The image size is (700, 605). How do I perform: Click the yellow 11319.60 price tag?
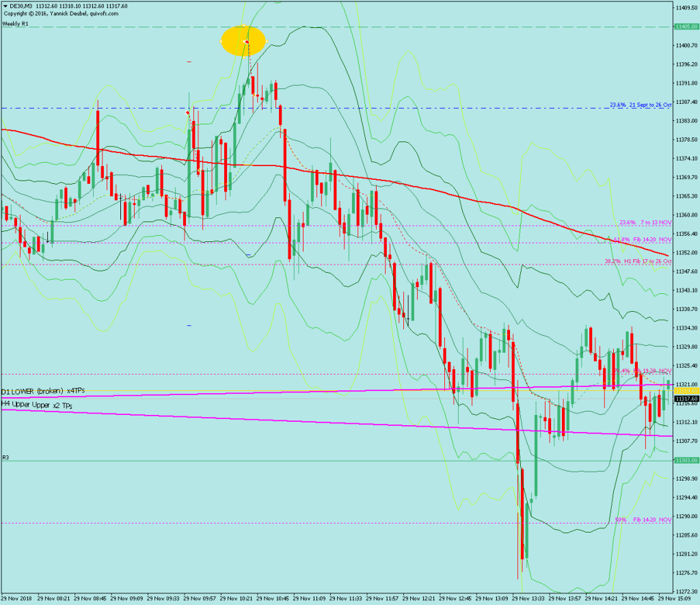pyautogui.click(x=685, y=391)
